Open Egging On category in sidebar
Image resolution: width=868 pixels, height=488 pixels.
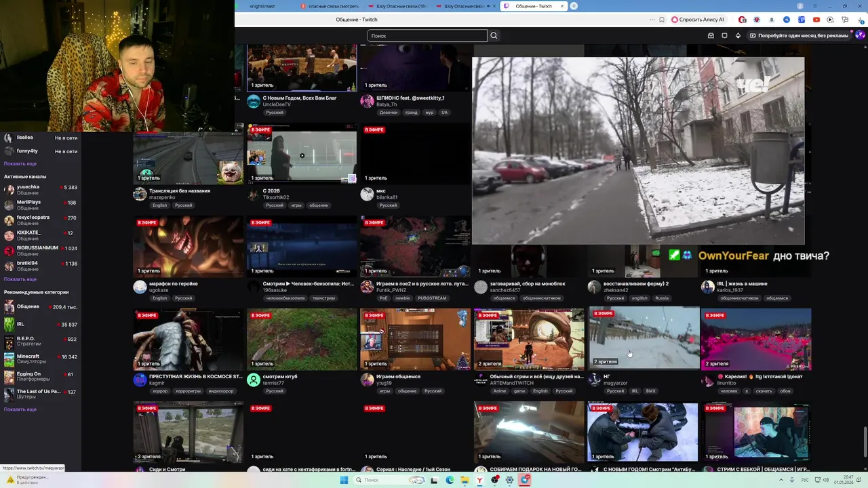41,376
